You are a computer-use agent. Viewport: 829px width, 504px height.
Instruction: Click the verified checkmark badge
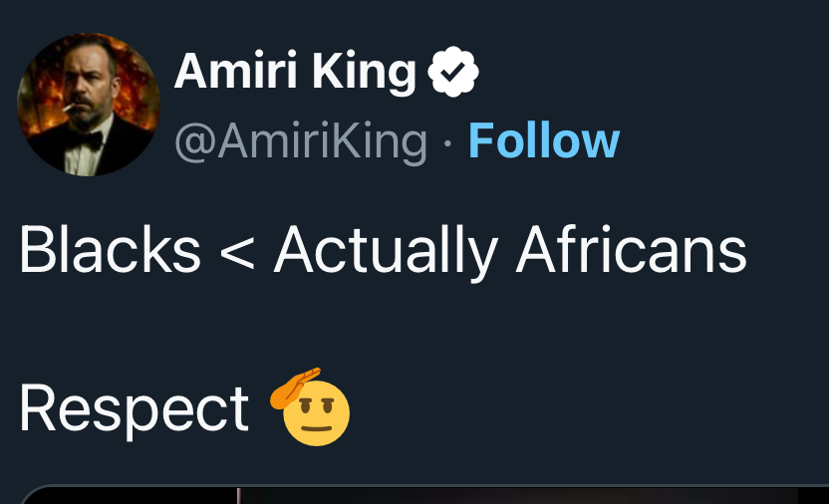point(453,72)
